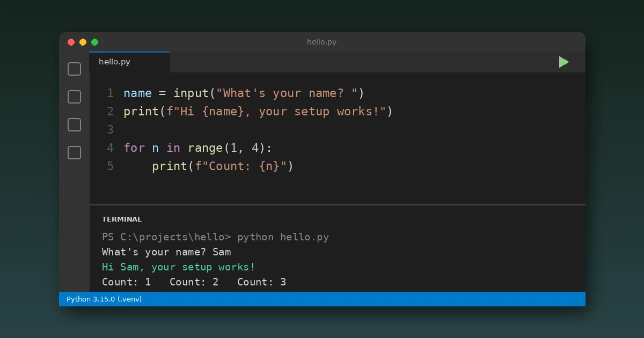Click the yellow minimize window button

pyautogui.click(x=83, y=42)
